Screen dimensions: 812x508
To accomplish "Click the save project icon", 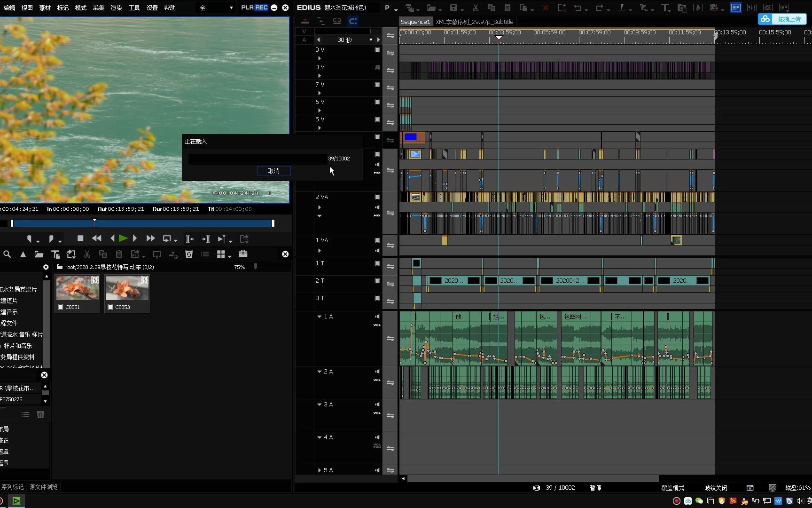I will coord(453,8).
